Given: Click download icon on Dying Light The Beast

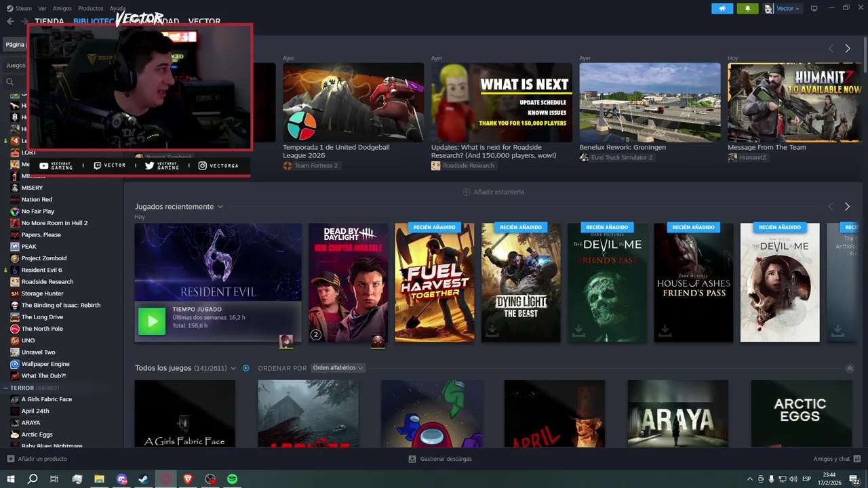Looking at the screenshot, I should 492,330.
